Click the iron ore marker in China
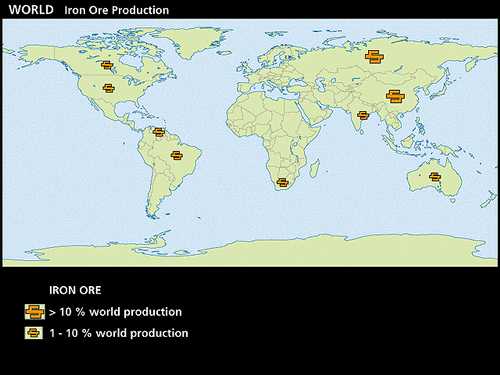This screenshot has height=375, width=500. click(395, 96)
